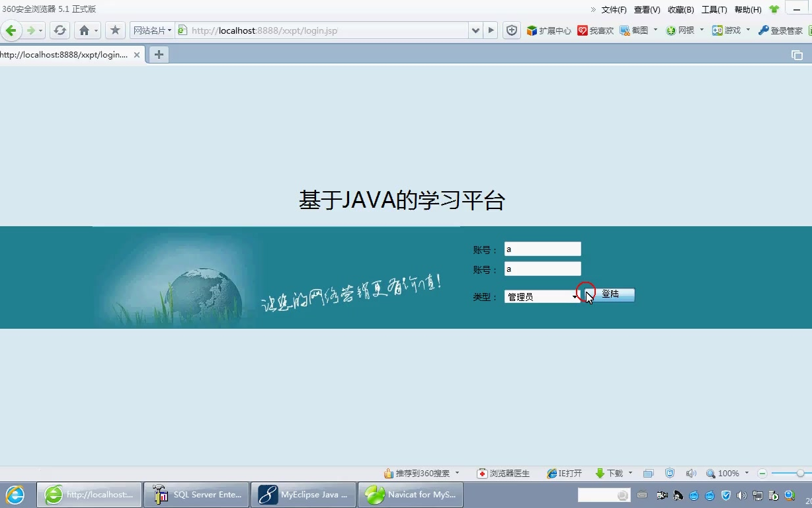
Task: Click the first 账号 account input field
Action: pyautogui.click(x=542, y=249)
